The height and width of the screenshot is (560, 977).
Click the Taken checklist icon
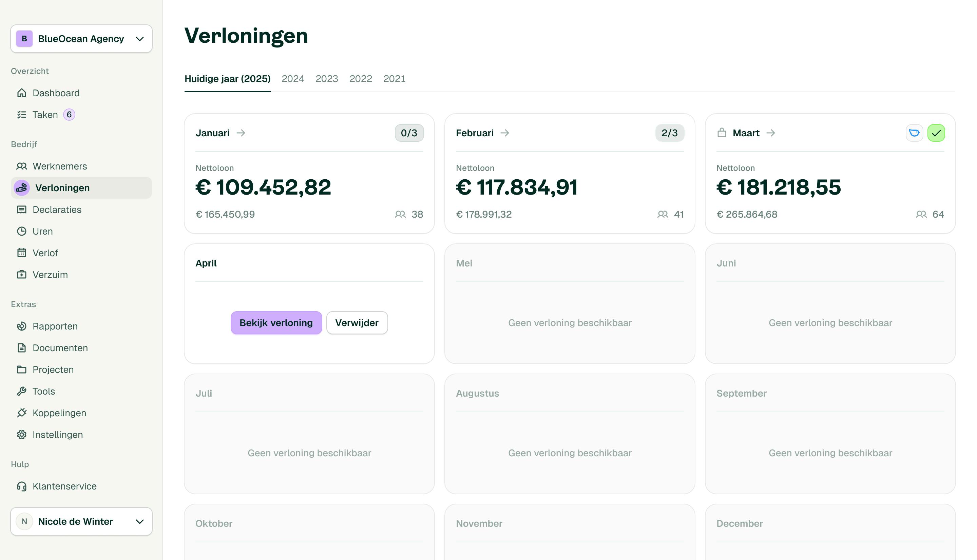click(x=22, y=115)
